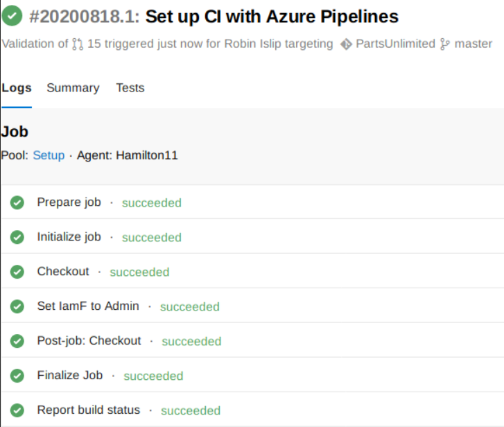This screenshot has width=504, height=427.
Task: Open the Set IamF to Admin step log
Action: [88, 306]
